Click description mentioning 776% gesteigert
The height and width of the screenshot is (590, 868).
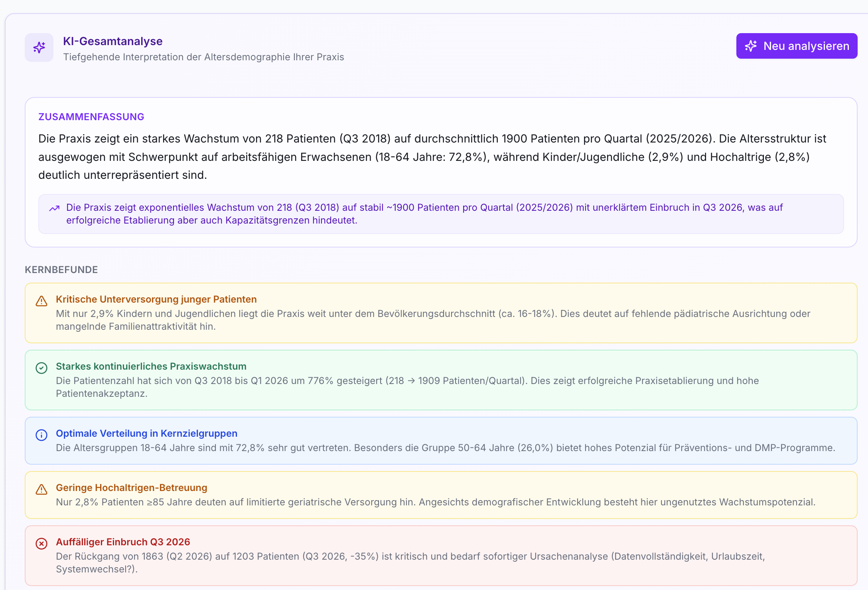(x=407, y=387)
